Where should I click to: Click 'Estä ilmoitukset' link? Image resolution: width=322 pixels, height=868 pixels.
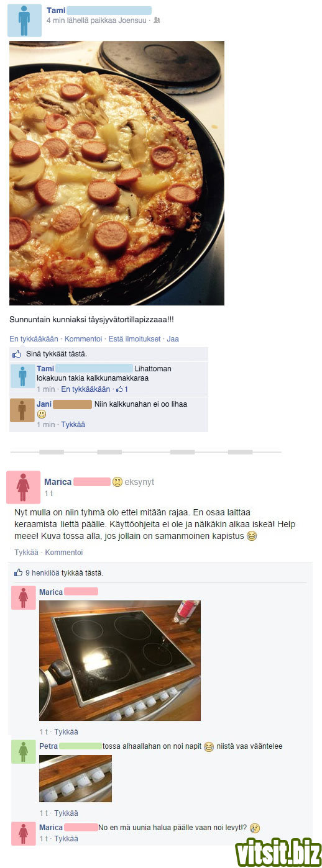[x=135, y=339]
